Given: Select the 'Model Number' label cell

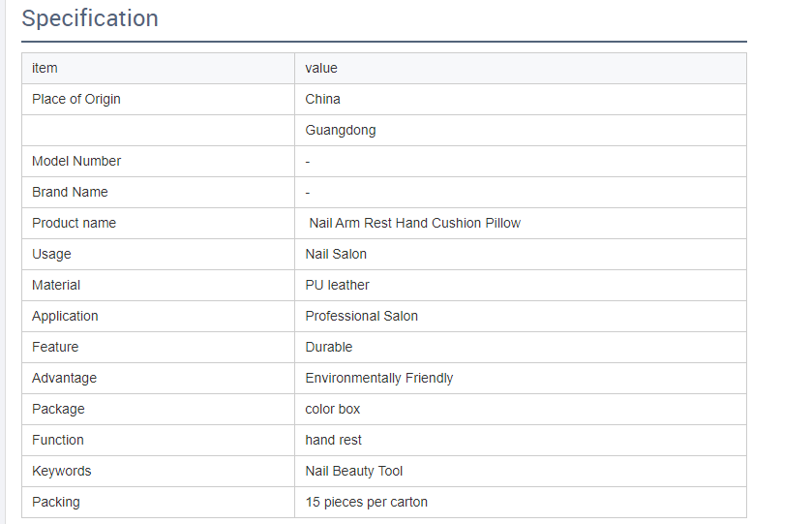Looking at the screenshot, I should [x=158, y=161].
